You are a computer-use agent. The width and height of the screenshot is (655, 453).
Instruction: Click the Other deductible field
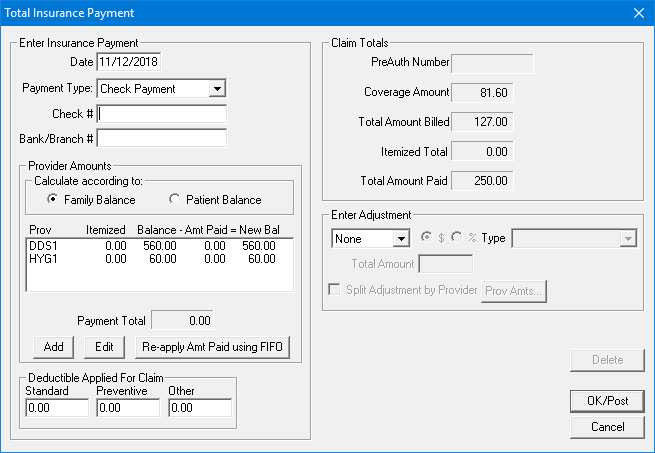200,408
